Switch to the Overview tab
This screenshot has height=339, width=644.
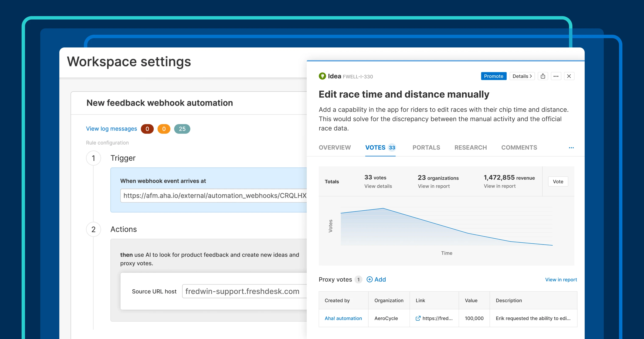[x=335, y=147]
